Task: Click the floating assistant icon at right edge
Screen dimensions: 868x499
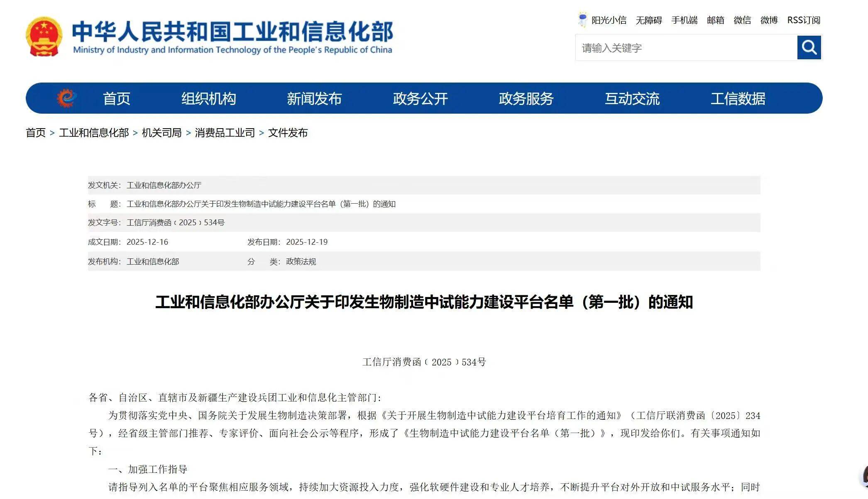Action: coord(864,476)
